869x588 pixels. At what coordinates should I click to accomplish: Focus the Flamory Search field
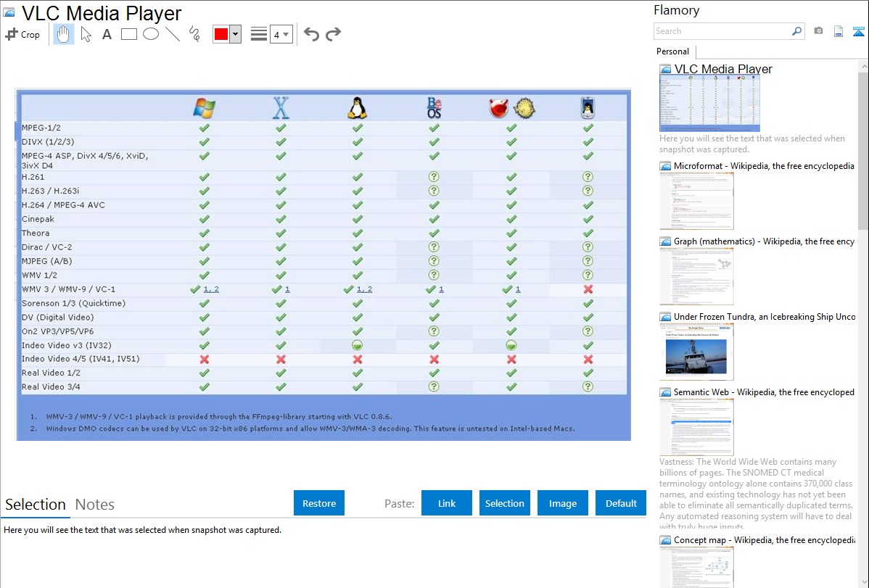pyautogui.click(x=722, y=31)
